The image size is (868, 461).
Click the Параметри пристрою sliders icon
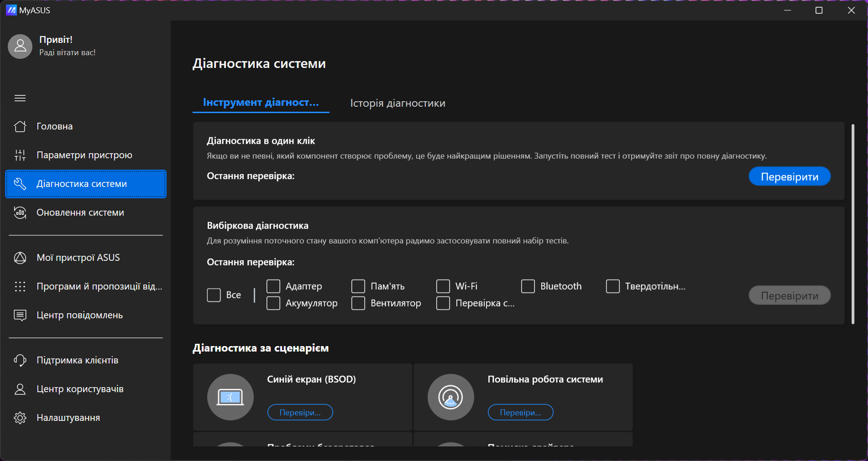coord(20,155)
